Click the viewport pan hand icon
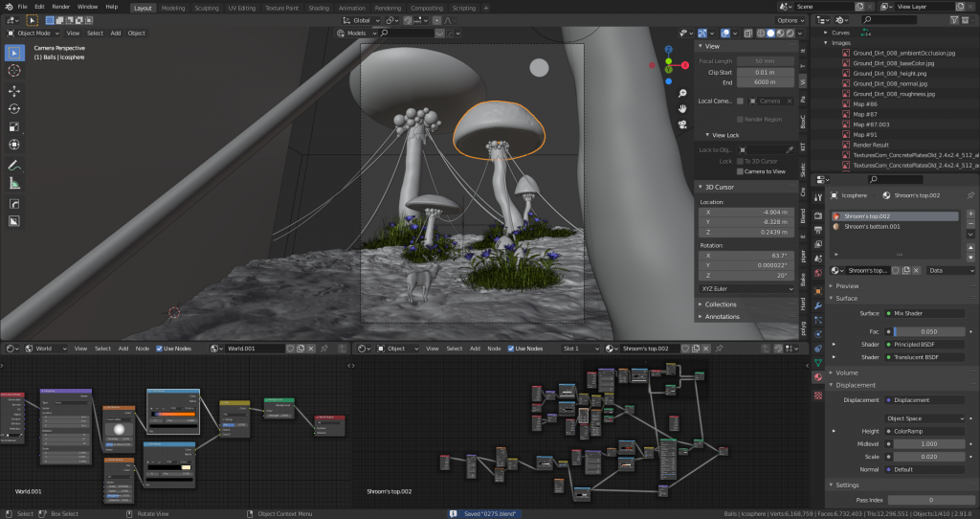Viewport: 980px width, 519px height. pyautogui.click(x=682, y=109)
